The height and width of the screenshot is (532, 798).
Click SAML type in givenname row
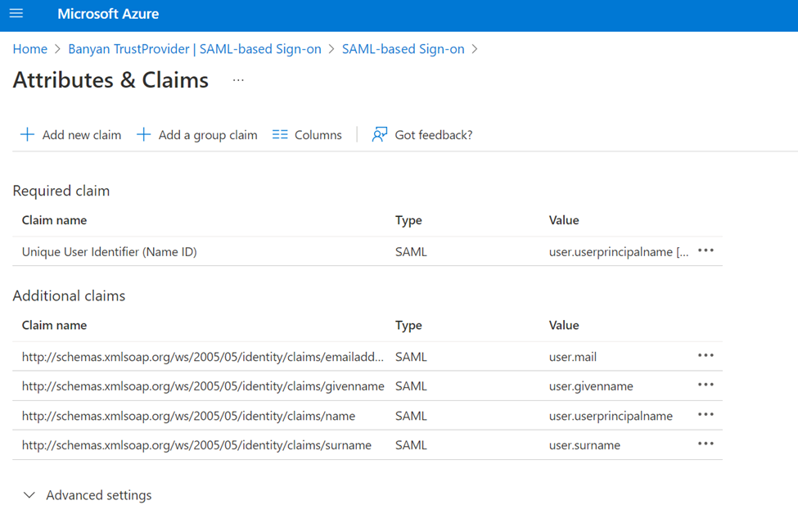pyautogui.click(x=411, y=386)
